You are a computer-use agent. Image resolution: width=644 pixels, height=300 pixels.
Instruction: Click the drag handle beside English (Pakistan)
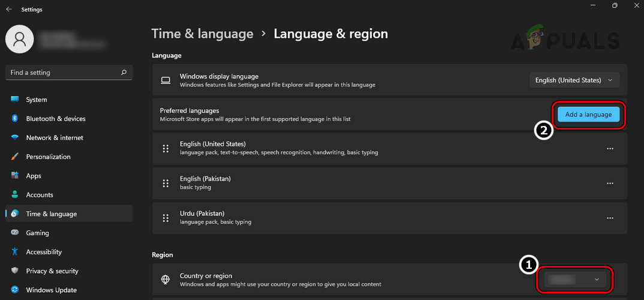pyautogui.click(x=165, y=183)
